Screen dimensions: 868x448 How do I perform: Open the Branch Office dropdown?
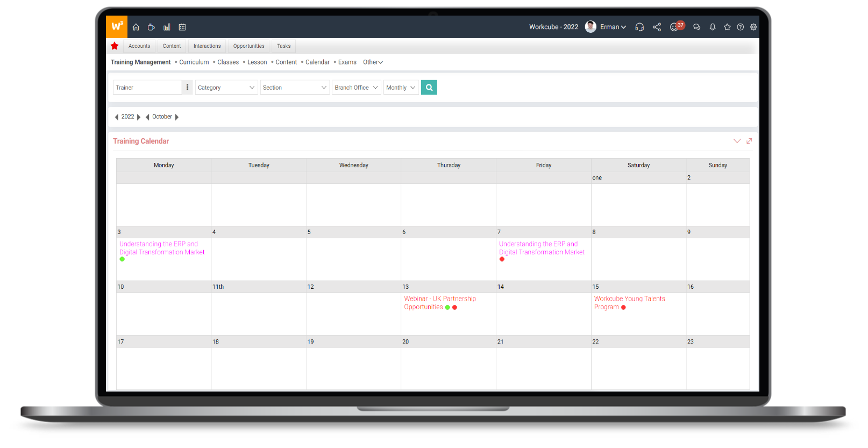tap(356, 87)
